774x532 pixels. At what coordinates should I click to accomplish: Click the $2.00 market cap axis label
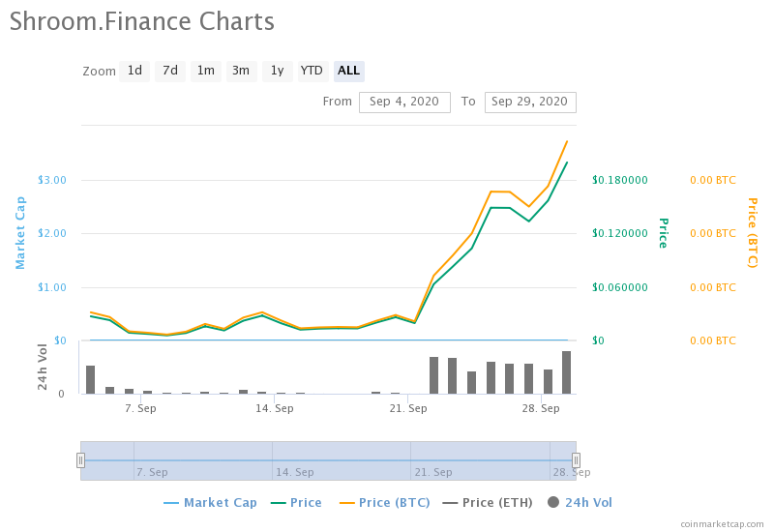(x=52, y=233)
